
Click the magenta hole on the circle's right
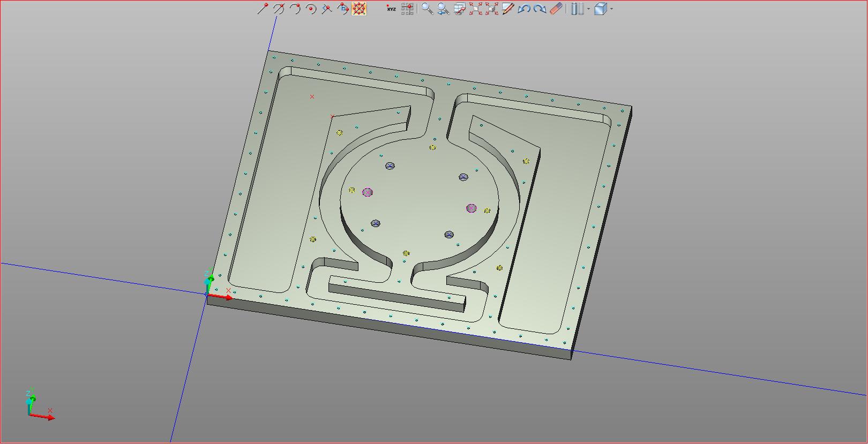click(472, 208)
